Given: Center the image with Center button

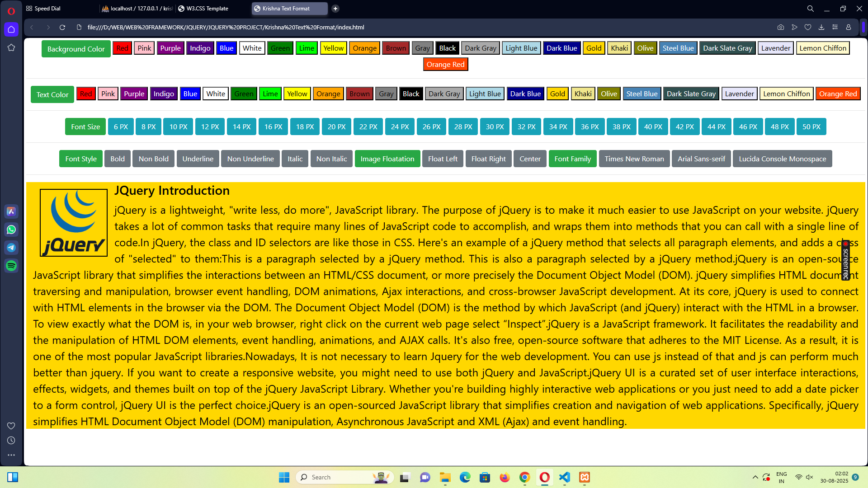Looking at the screenshot, I should coord(530,159).
